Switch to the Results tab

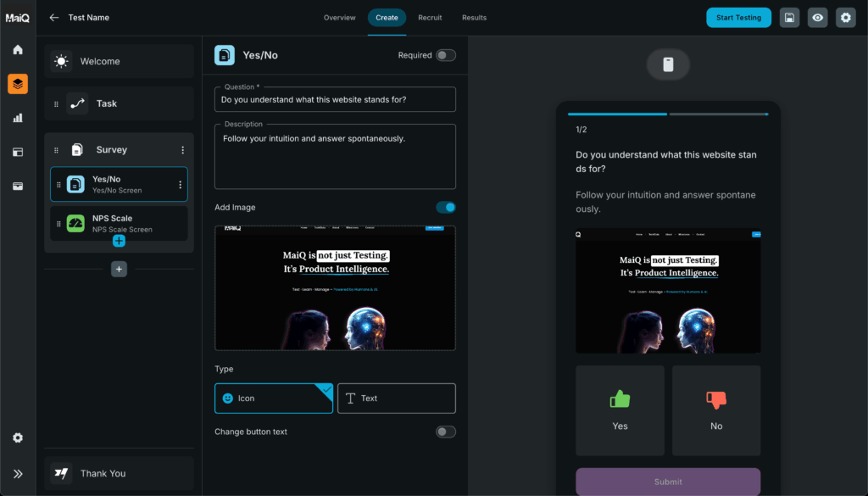474,18
